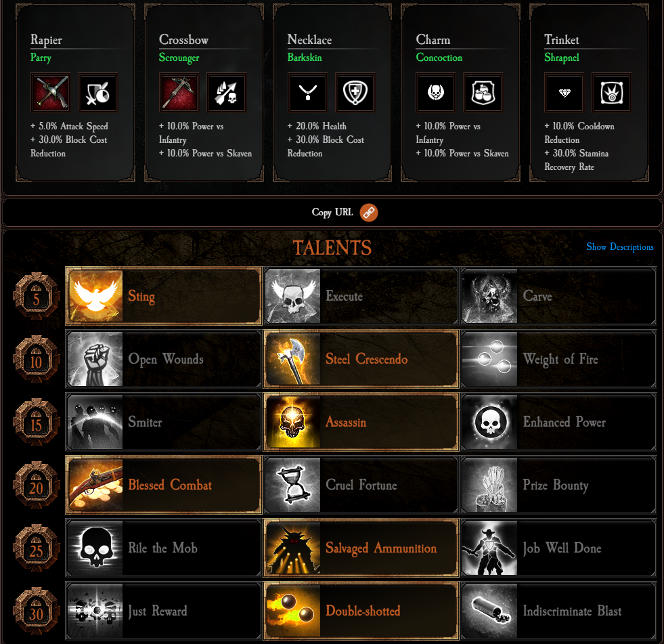Select the Open Wounds talent

pos(163,359)
